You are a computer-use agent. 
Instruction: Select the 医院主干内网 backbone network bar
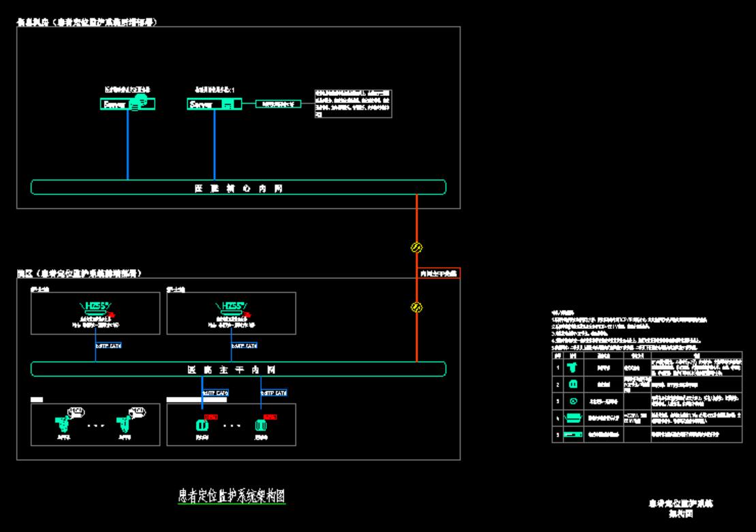pos(238,369)
